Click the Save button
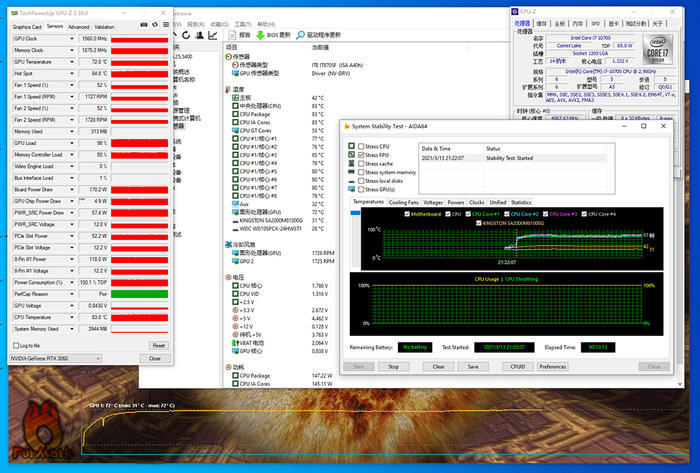 point(473,367)
